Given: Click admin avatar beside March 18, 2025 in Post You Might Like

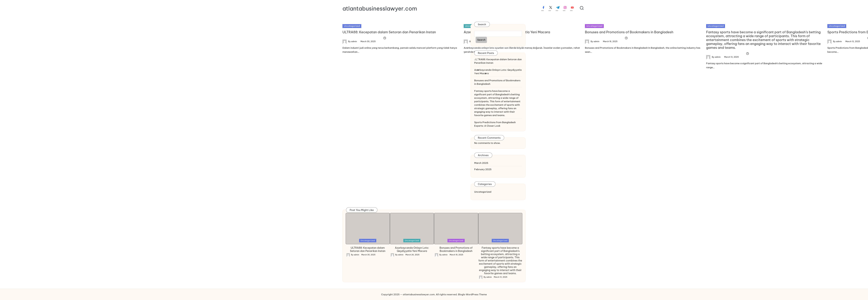Looking at the screenshot, I should 436,255.
